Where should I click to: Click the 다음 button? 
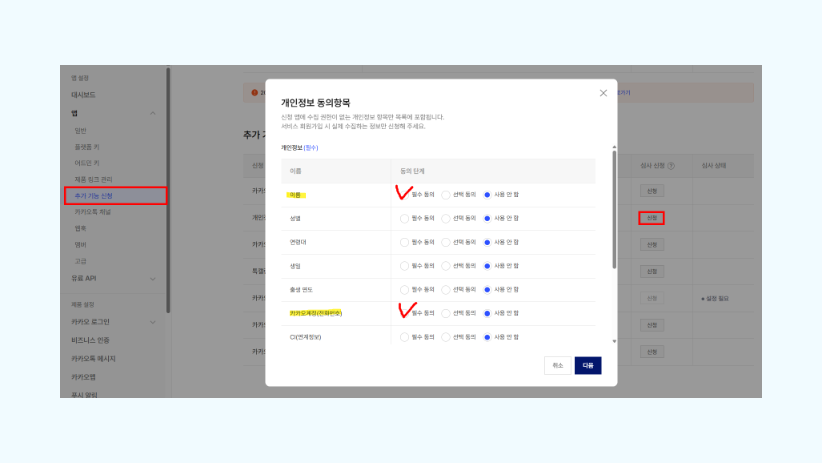coord(587,365)
